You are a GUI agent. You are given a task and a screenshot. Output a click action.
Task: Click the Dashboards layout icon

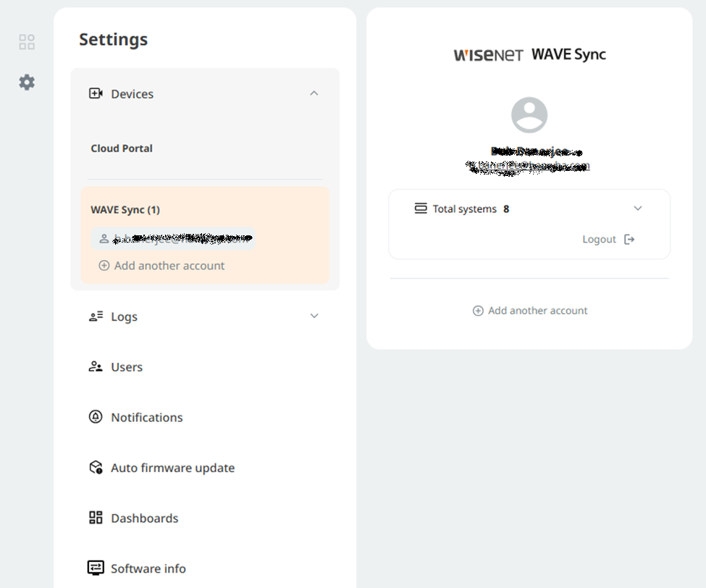(96, 518)
